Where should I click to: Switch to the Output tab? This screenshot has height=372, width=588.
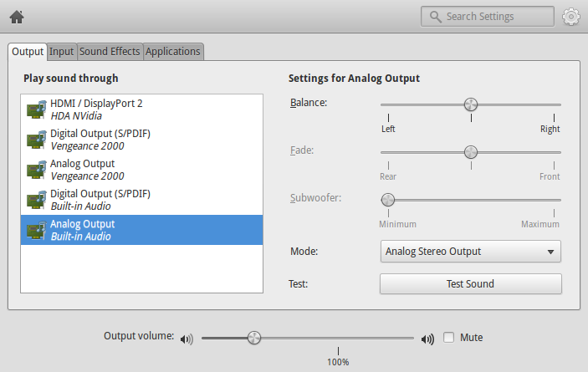[28, 51]
